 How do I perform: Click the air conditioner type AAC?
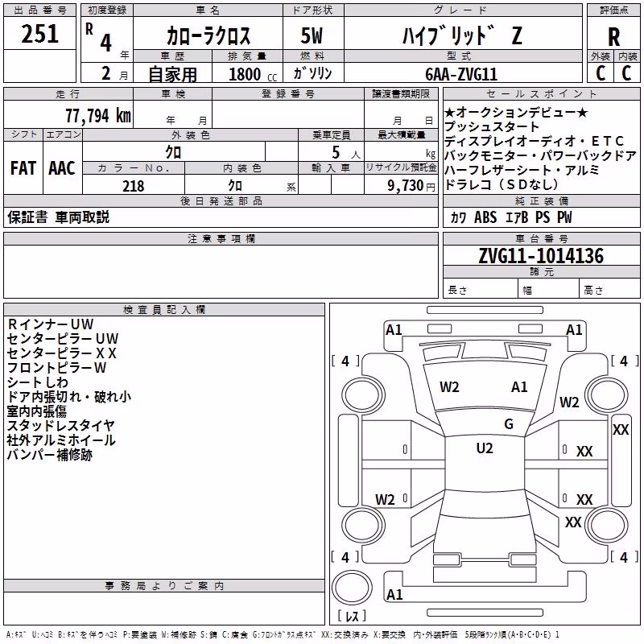pos(62,168)
